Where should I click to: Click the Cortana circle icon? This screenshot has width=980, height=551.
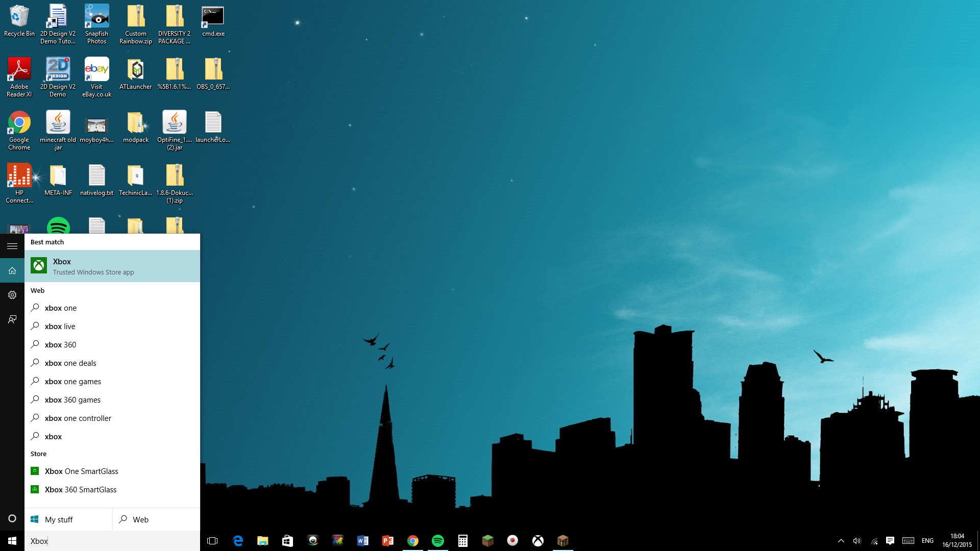[12, 518]
